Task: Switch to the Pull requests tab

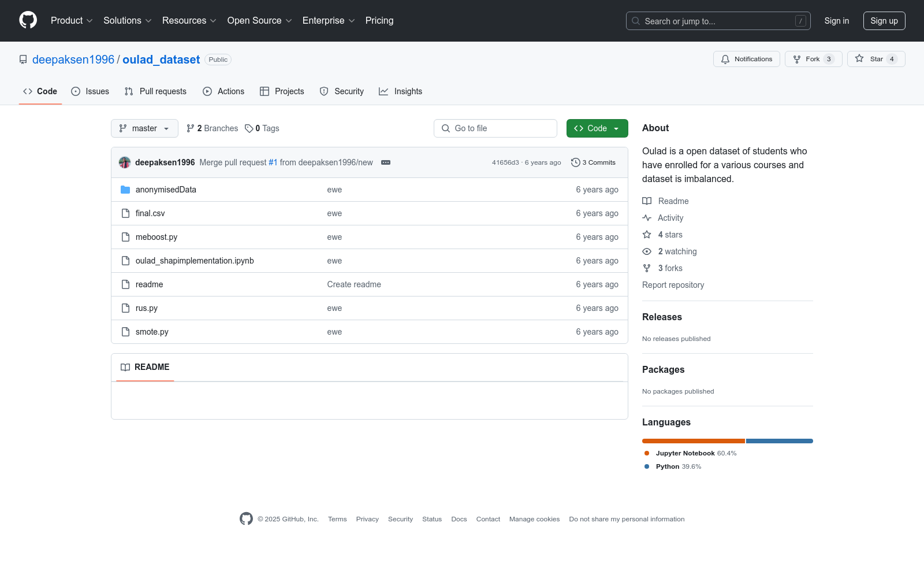Action: tap(155, 91)
